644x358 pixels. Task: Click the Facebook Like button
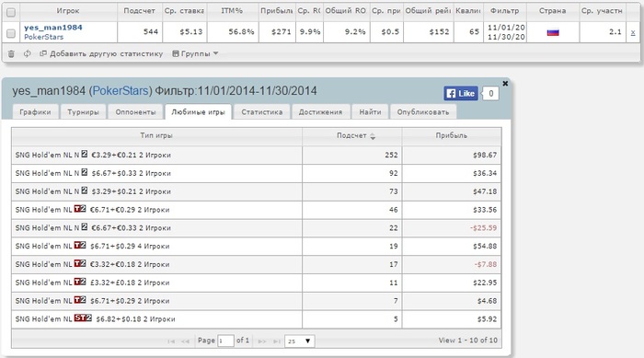point(461,93)
